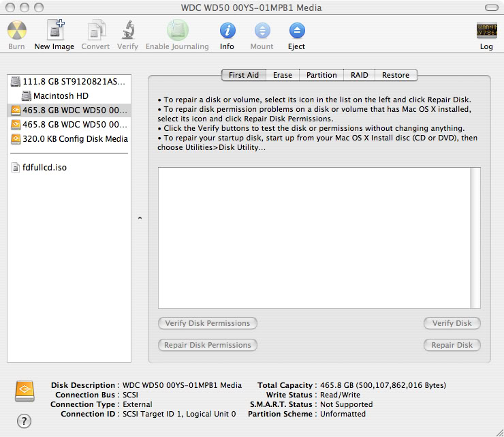
Task: Select the unhighlighted 465.8 GB WDC disk
Action: [69, 124]
